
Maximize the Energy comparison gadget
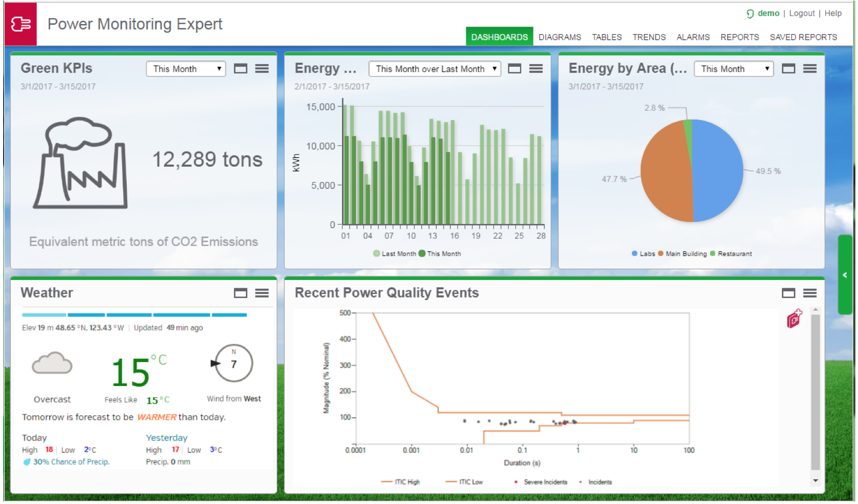(514, 69)
